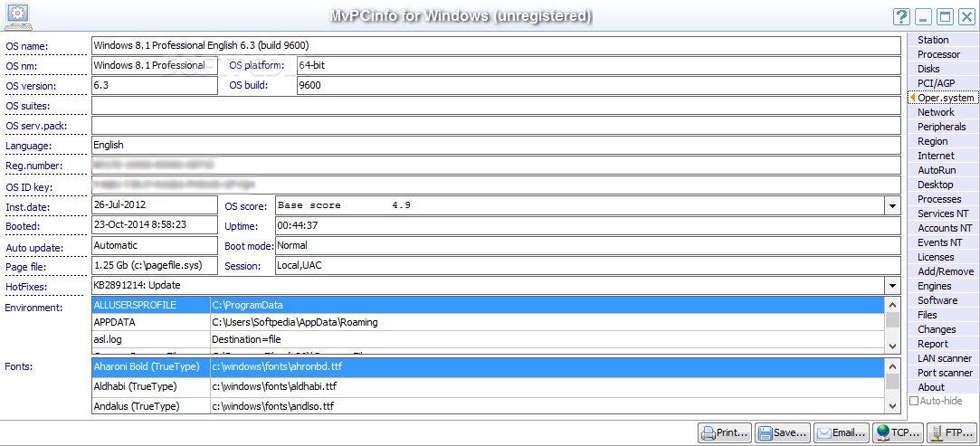Screen dimensions: 980x446
Task: Show the Licenses section
Action: click(942, 257)
